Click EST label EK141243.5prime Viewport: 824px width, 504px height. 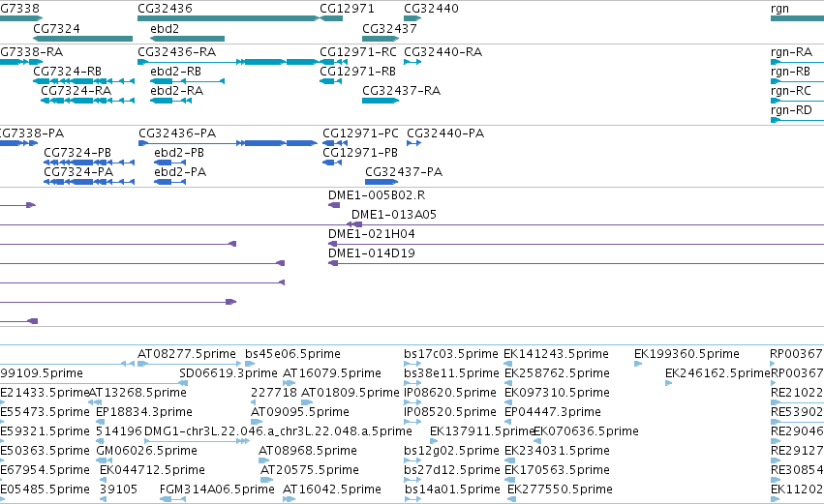(x=556, y=354)
